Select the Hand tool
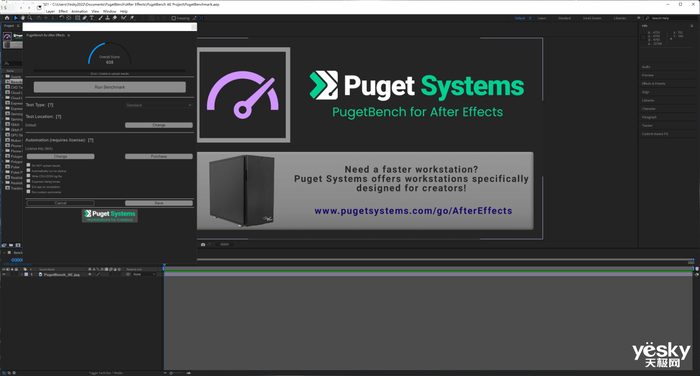 click(x=23, y=18)
